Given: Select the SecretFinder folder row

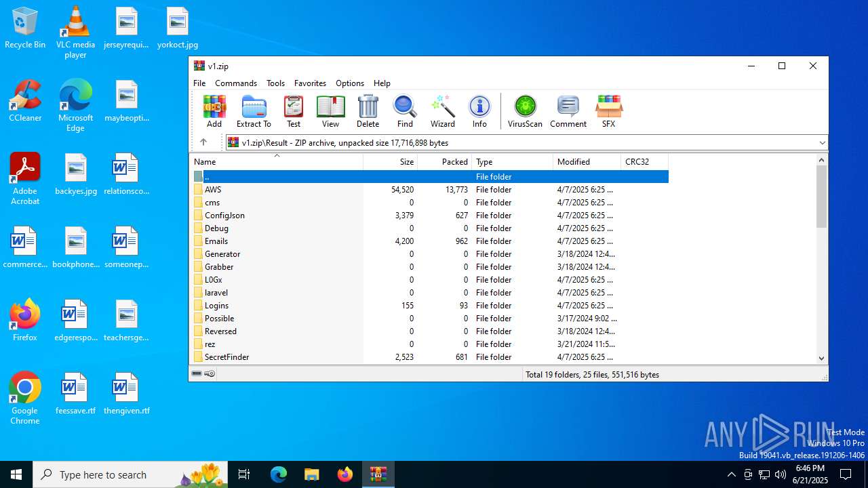Looking at the screenshot, I should click(x=429, y=357).
